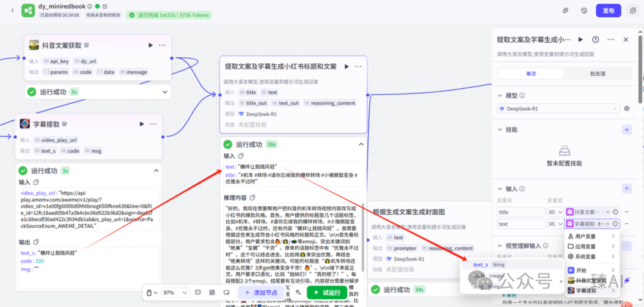Collapse the 模型 section
644x307 pixels.
point(500,95)
